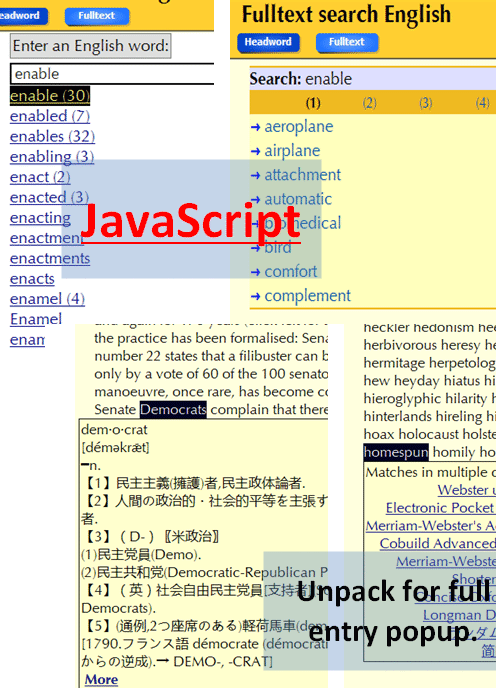This screenshot has height=688, width=496.
Task: Click the highlighted word Democrats
Action: (173, 409)
